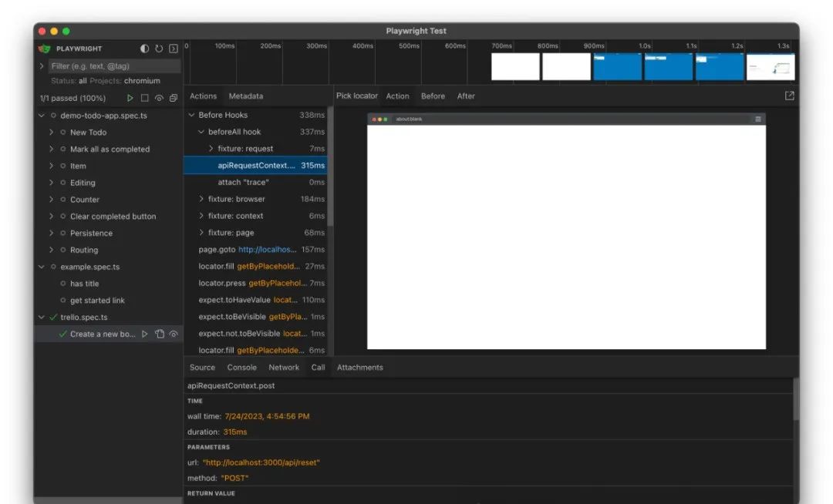Click the reload icon in Playwright header
833x504 pixels.
(159, 49)
